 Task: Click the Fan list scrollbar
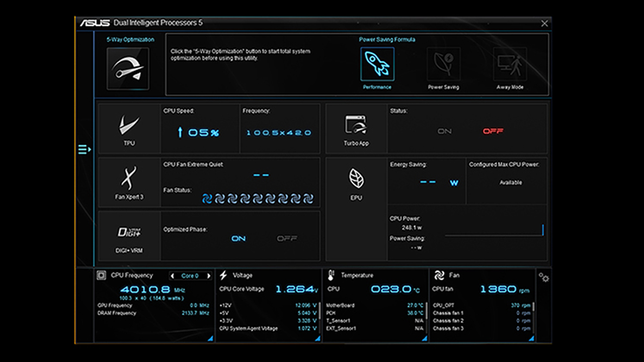click(533, 307)
